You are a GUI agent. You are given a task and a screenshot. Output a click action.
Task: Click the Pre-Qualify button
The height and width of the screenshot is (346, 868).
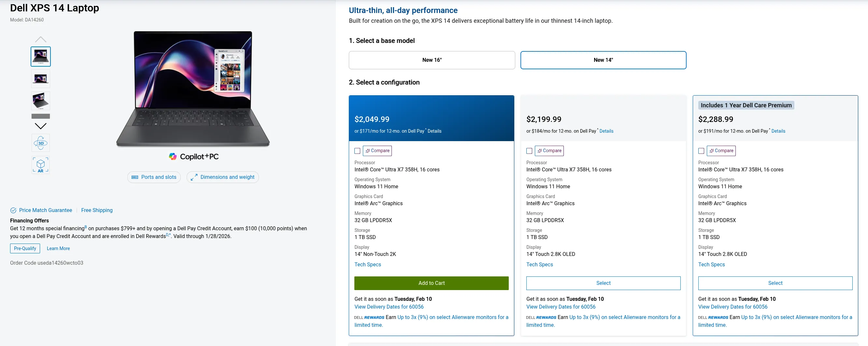(25, 248)
